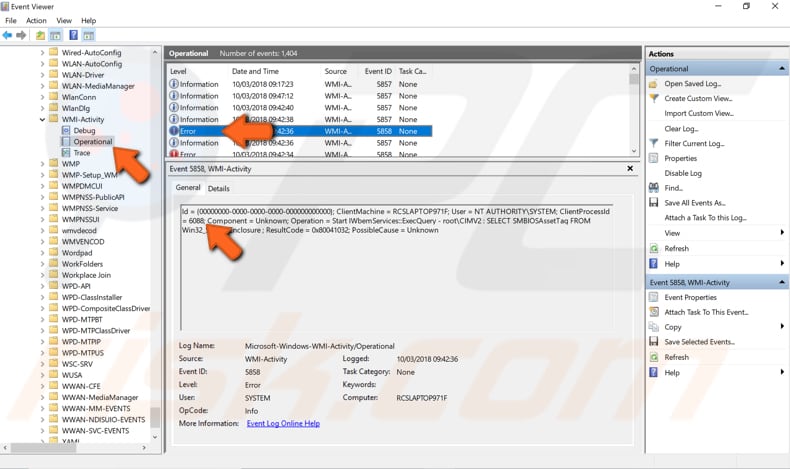Image resolution: width=790 pixels, height=469 pixels.
Task: Select the Operational log in the tree
Action: coord(93,142)
